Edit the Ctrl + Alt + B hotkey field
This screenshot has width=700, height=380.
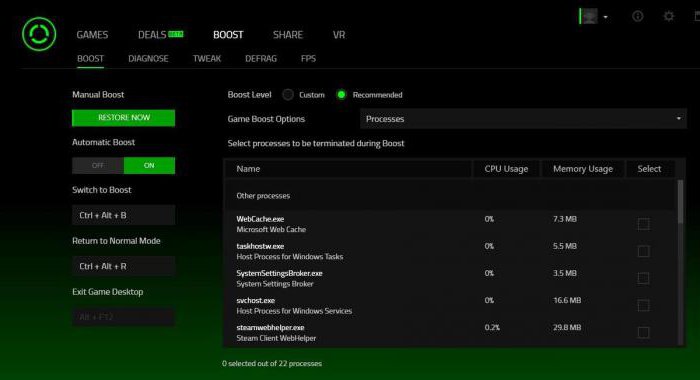pyautogui.click(x=124, y=215)
